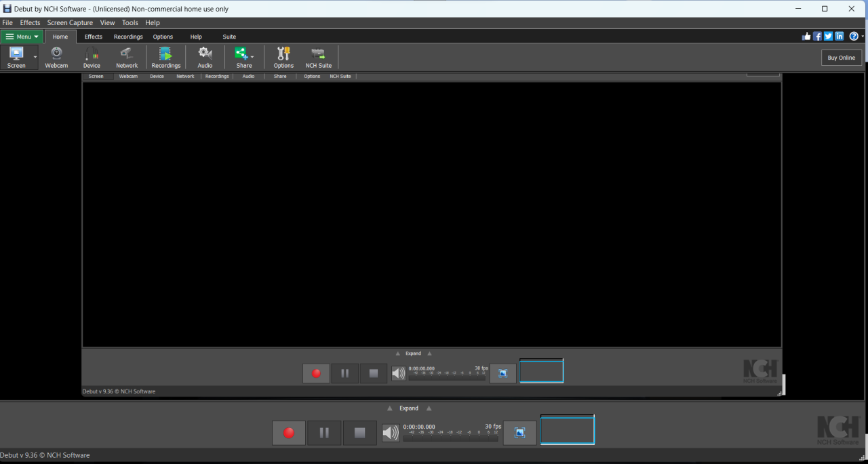The width and height of the screenshot is (868, 464).
Task: Switch to the Effects ribbon tab
Action: pyautogui.click(x=93, y=36)
